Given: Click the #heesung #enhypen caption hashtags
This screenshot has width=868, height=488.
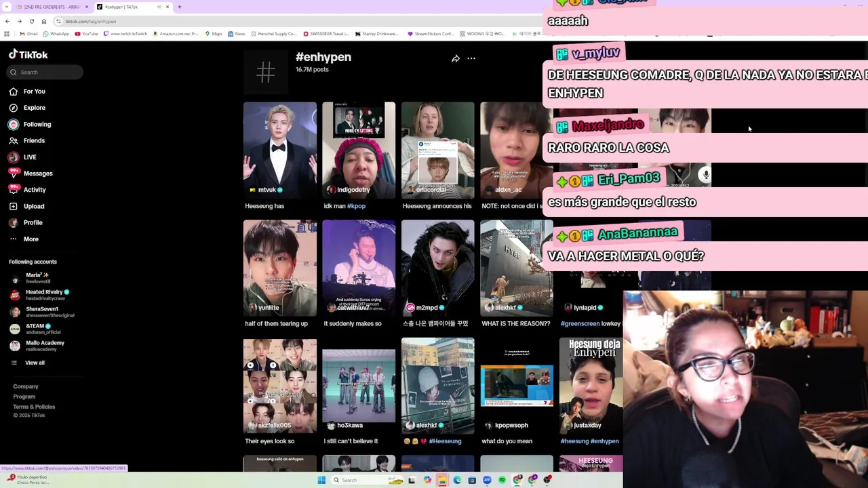Looking at the screenshot, I should click(x=589, y=441).
